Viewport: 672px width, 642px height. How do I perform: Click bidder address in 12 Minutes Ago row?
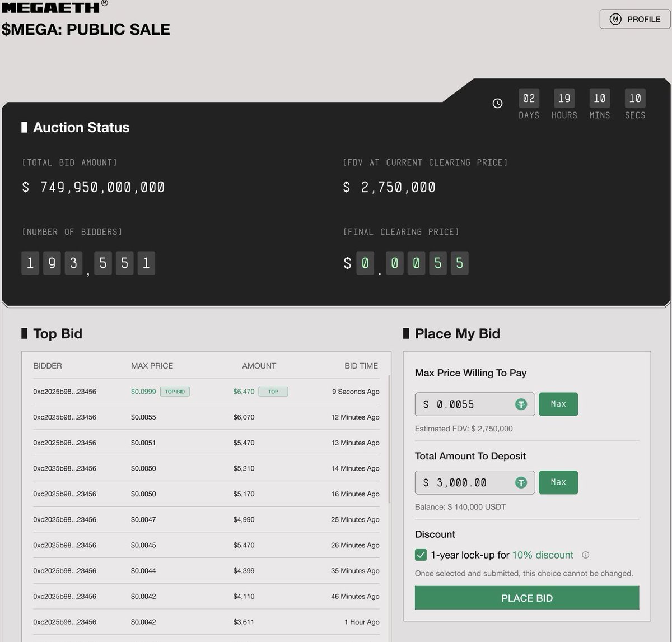click(x=64, y=417)
